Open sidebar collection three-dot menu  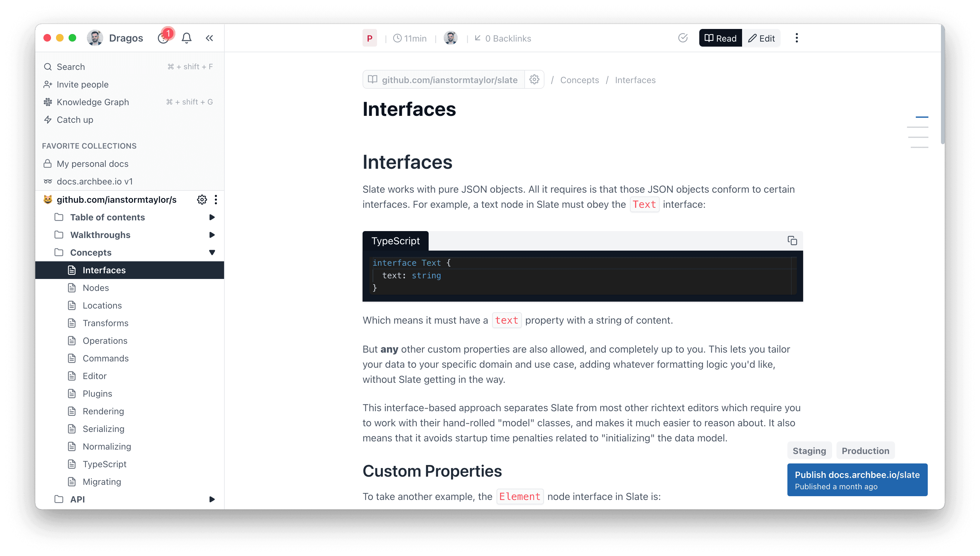pyautogui.click(x=216, y=199)
